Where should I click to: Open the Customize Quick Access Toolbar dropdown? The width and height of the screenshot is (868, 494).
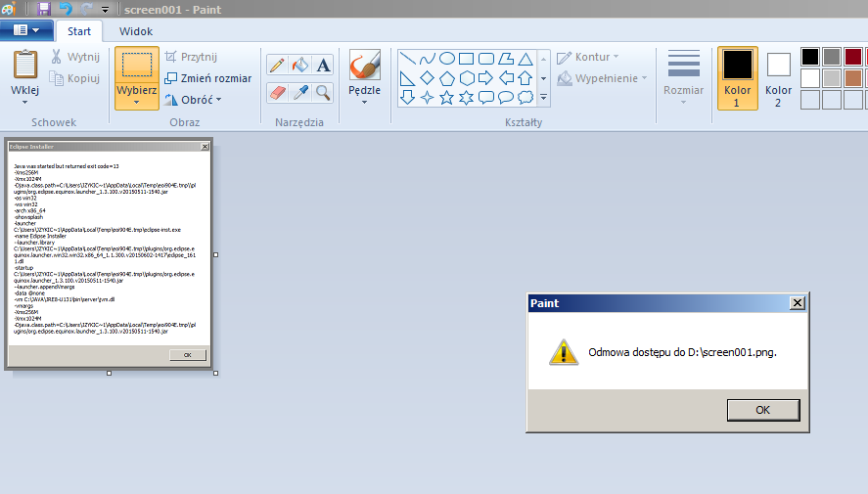pyautogui.click(x=105, y=10)
